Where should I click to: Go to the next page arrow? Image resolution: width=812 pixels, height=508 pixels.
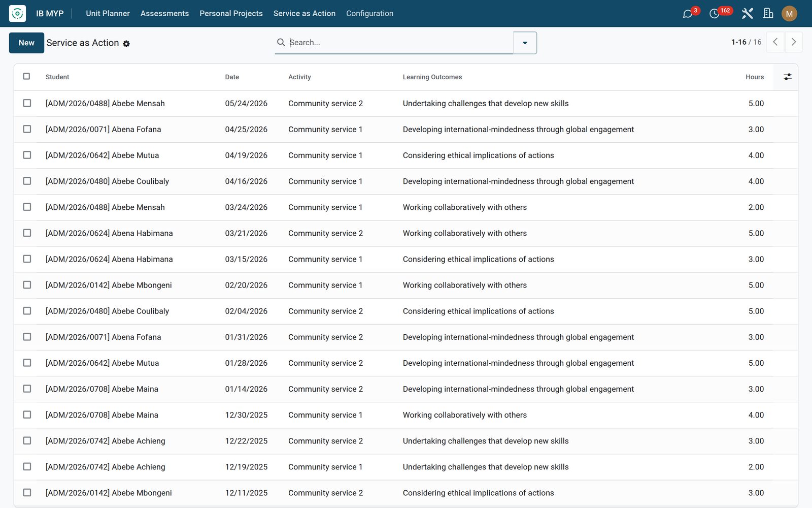794,42
